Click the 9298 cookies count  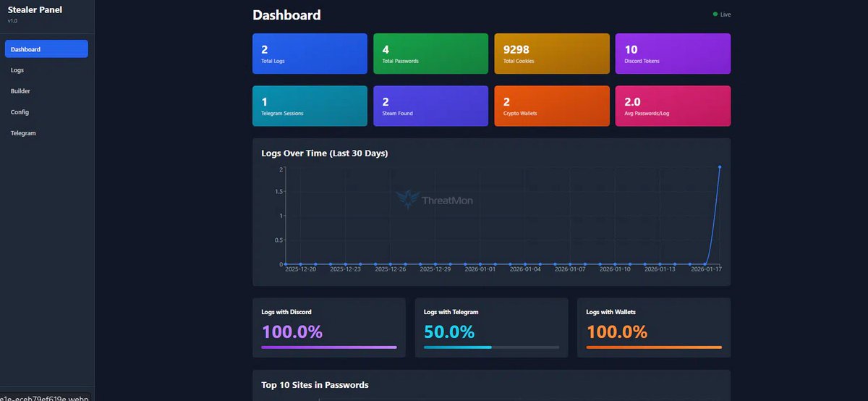516,50
